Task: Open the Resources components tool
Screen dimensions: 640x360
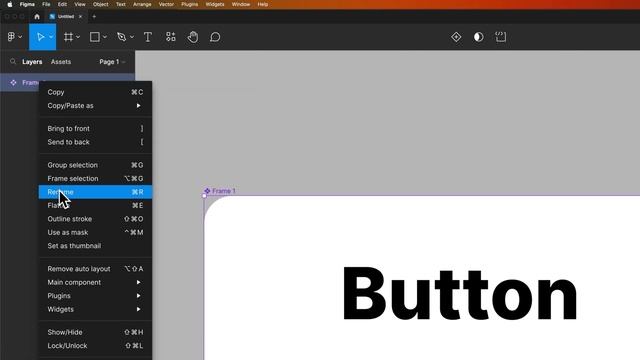Action: click(171, 37)
